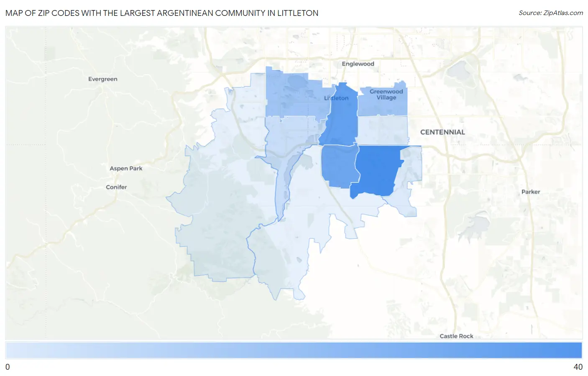This screenshot has width=588, height=376.
Task: Click the Littleton label on the map
Action: point(336,98)
